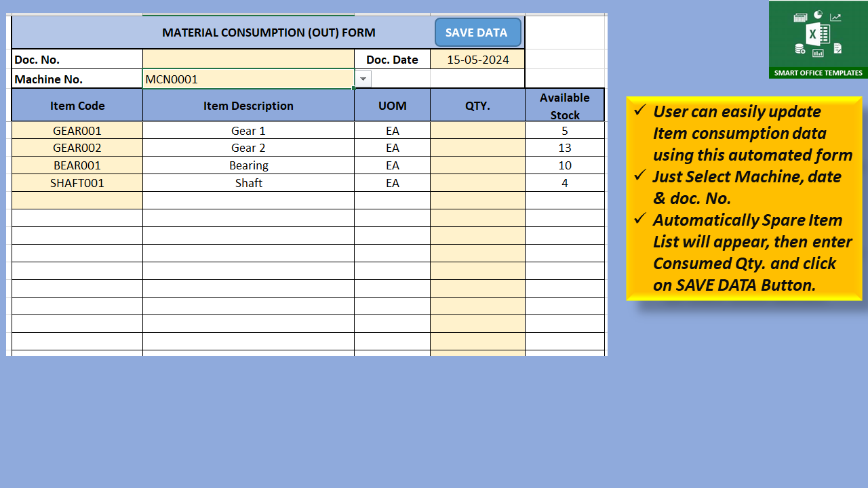Viewport: 868px width, 488px height.
Task: Select the bar chart icon in the logo
Action: [818, 53]
